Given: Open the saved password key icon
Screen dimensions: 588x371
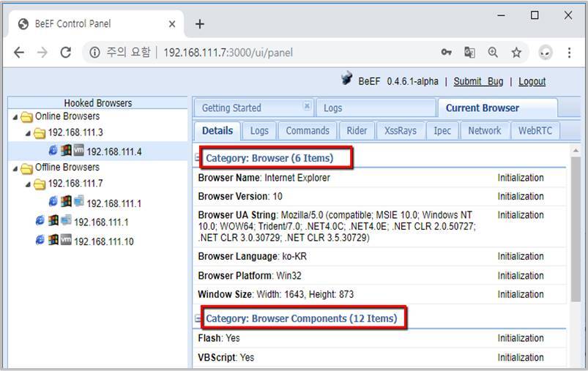Looking at the screenshot, I should coord(446,53).
